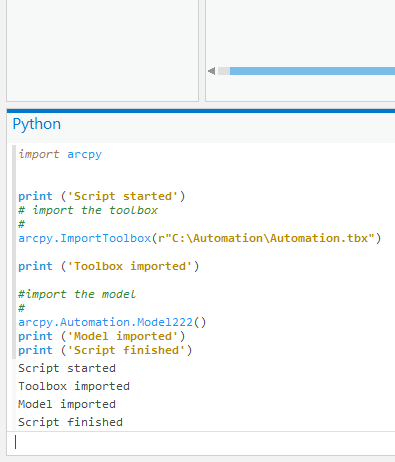395x462 pixels.
Task: Click the Python pane title
Action: [x=37, y=124]
